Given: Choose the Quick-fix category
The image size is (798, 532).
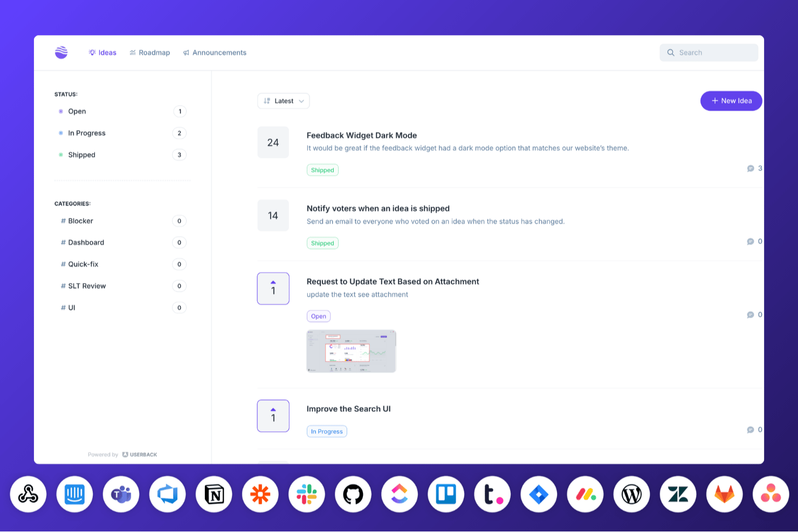Looking at the screenshot, I should click(122, 264).
